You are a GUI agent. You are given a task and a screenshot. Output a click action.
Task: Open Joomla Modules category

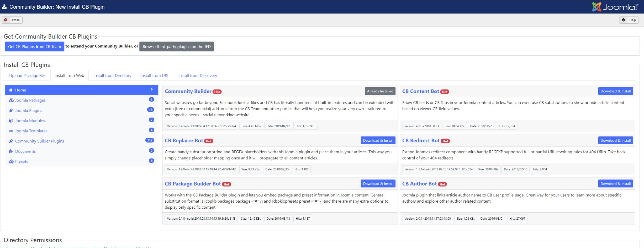click(81, 121)
